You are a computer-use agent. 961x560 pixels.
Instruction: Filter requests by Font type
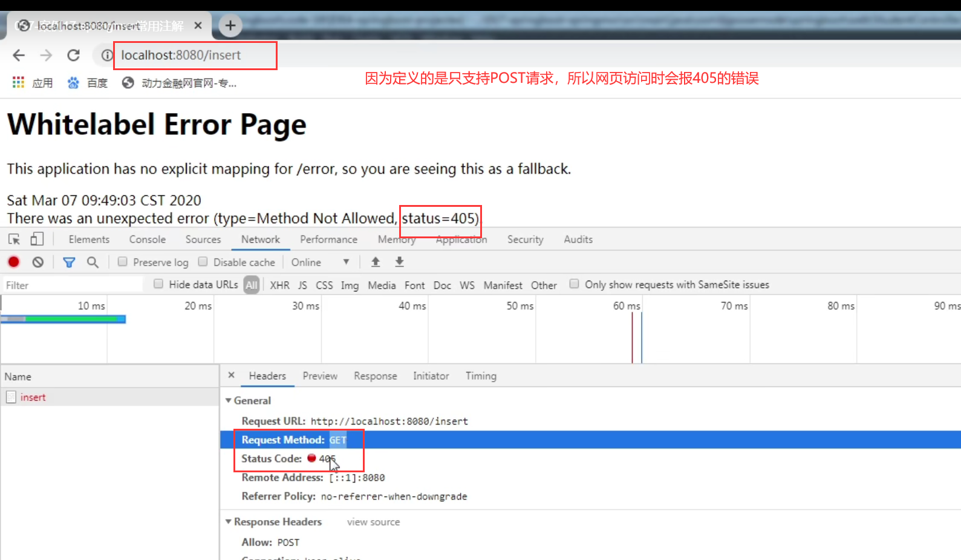coord(415,285)
